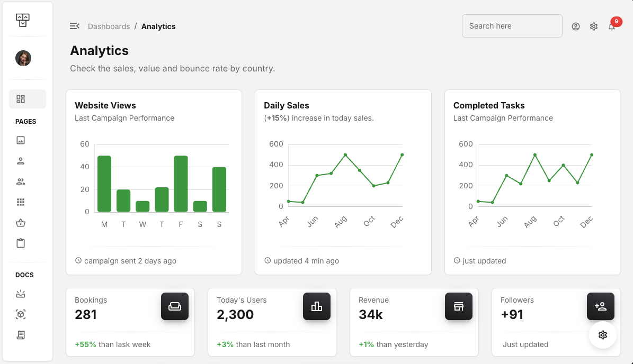Click the DOCS sidebar section label
Screen dimensions: 633x364
24,275
